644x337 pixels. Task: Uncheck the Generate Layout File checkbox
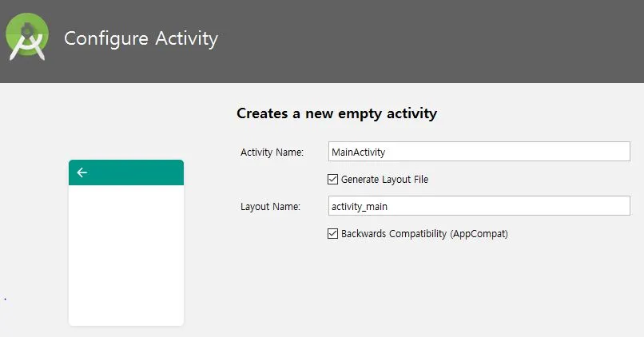(x=332, y=180)
